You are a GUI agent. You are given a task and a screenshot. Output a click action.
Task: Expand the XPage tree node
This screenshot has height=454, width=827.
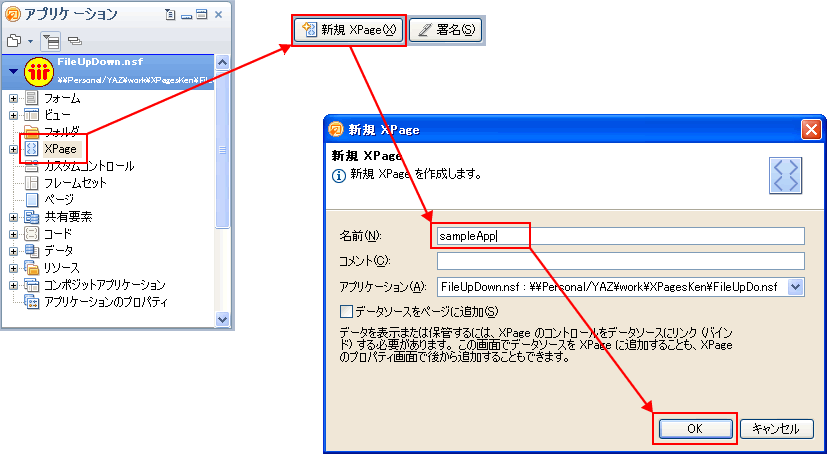pyautogui.click(x=14, y=149)
